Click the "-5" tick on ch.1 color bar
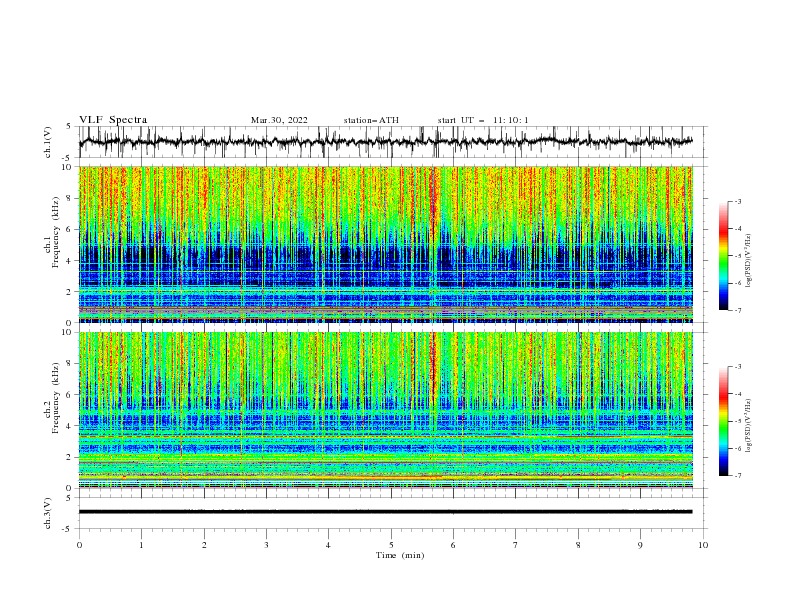The height and width of the screenshot is (612, 792). pos(738,256)
